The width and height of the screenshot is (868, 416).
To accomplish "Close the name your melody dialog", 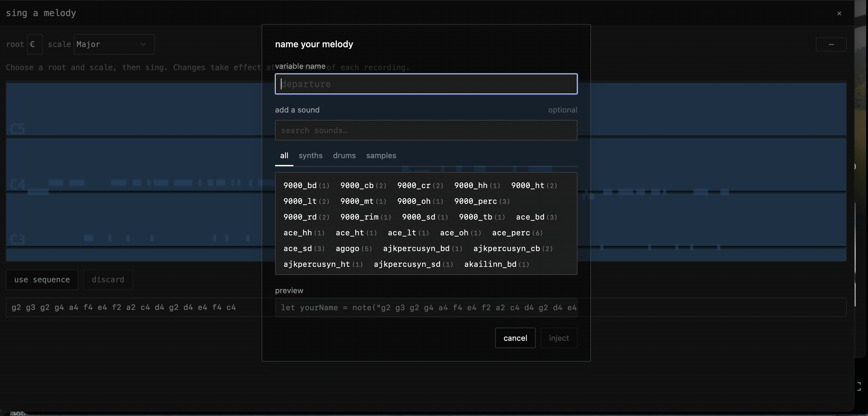I will 839,14.
